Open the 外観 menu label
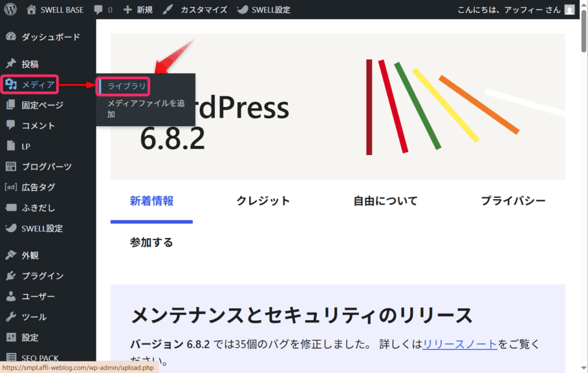Viewport: 588px width, 373px height. [x=30, y=255]
